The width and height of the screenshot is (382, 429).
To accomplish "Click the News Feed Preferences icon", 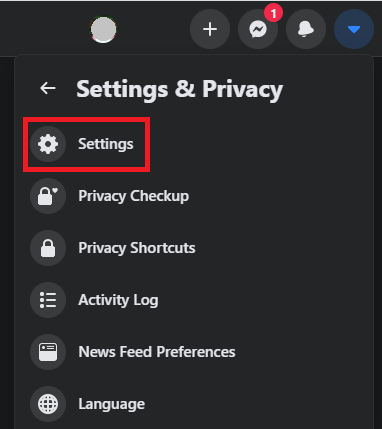I will pyautogui.click(x=48, y=352).
